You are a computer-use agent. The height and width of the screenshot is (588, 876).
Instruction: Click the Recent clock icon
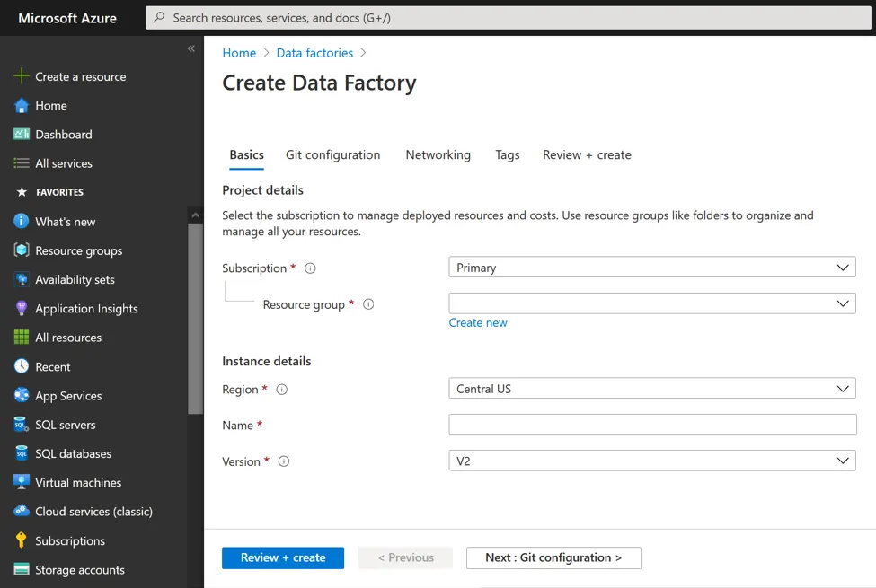pos(22,366)
